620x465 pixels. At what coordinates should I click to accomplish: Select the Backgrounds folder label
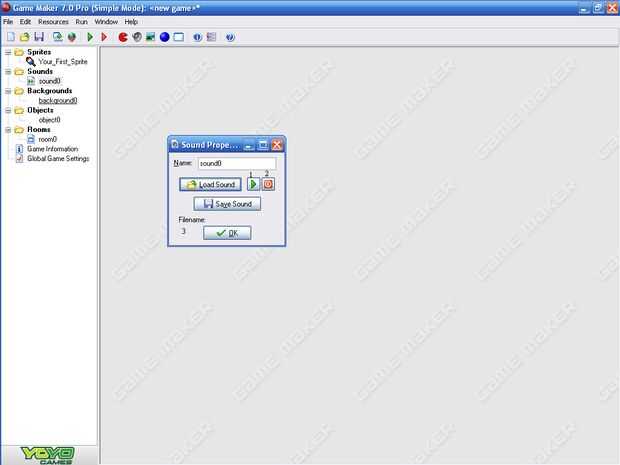tap(49, 91)
